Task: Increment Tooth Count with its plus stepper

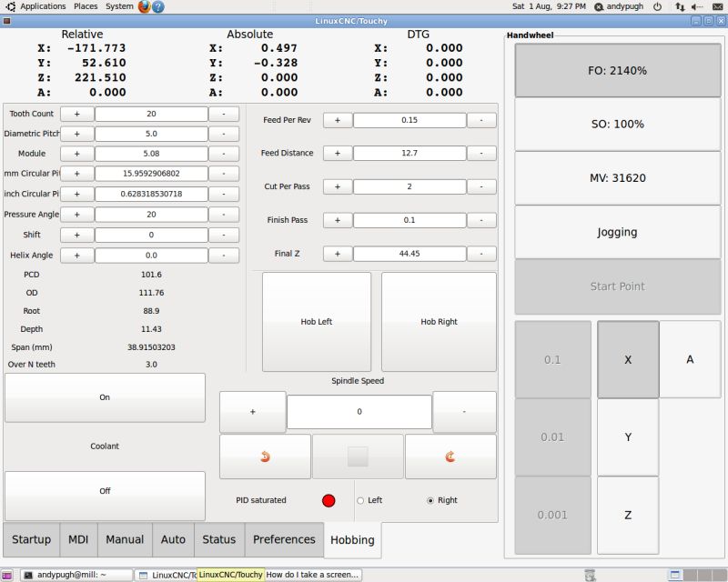Action: pyautogui.click(x=76, y=114)
